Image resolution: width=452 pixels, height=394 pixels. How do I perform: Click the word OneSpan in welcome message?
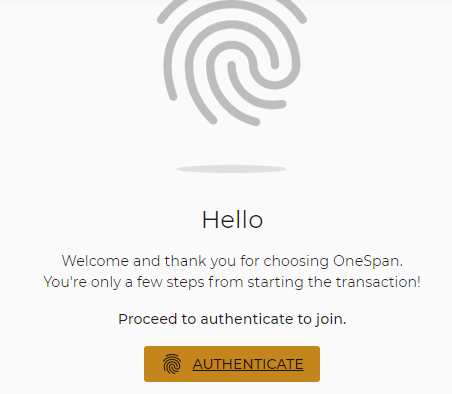click(x=368, y=261)
